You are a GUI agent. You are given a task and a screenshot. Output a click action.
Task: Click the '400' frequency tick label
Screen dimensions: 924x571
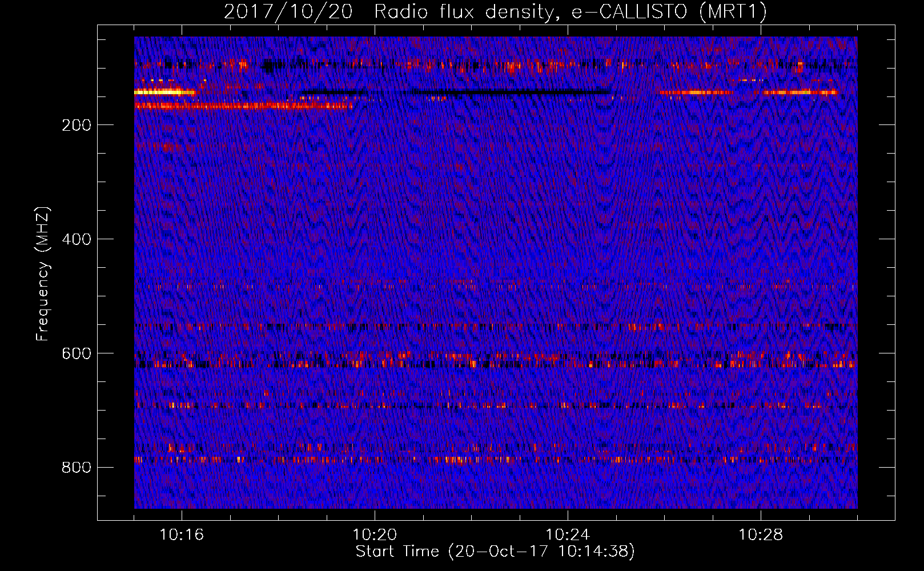click(77, 239)
